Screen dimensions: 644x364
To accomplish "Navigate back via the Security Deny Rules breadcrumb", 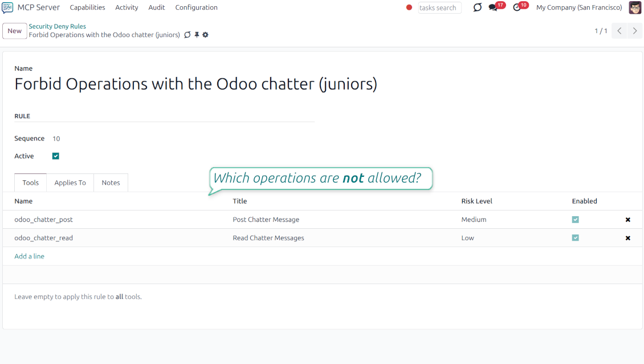I will coord(57,26).
